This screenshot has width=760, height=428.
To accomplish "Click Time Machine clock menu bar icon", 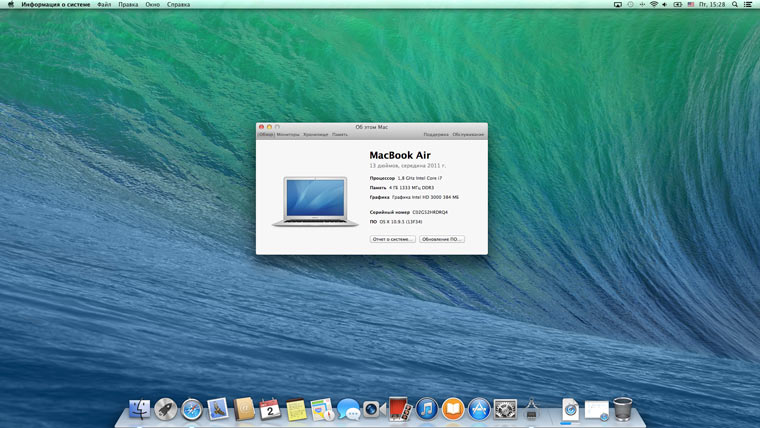I will [x=630, y=4].
